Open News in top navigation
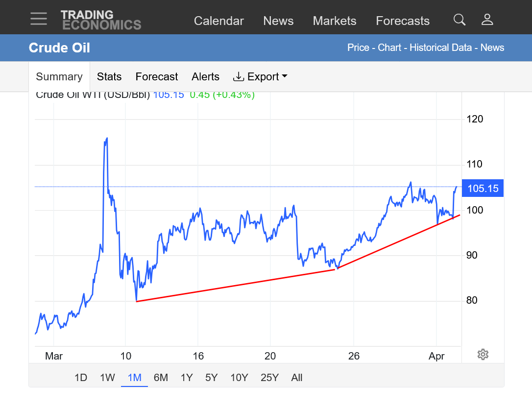This screenshot has height=408, width=532. pos(278,21)
